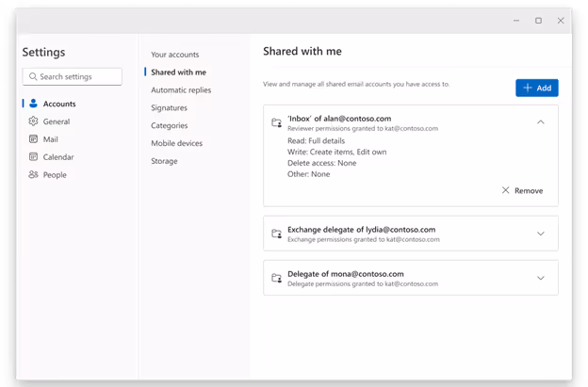Click the 'Shared with me' page heading
588x387 pixels.
(302, 51)
